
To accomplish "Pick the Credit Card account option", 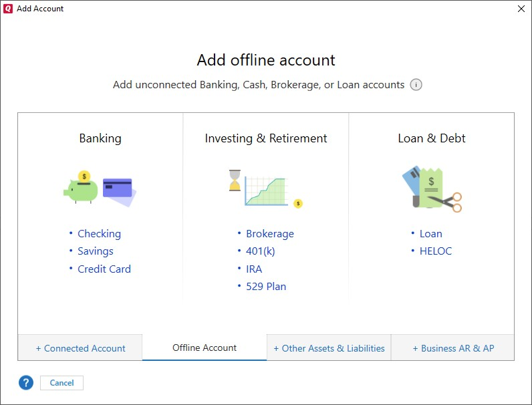I will coord(104,269).
